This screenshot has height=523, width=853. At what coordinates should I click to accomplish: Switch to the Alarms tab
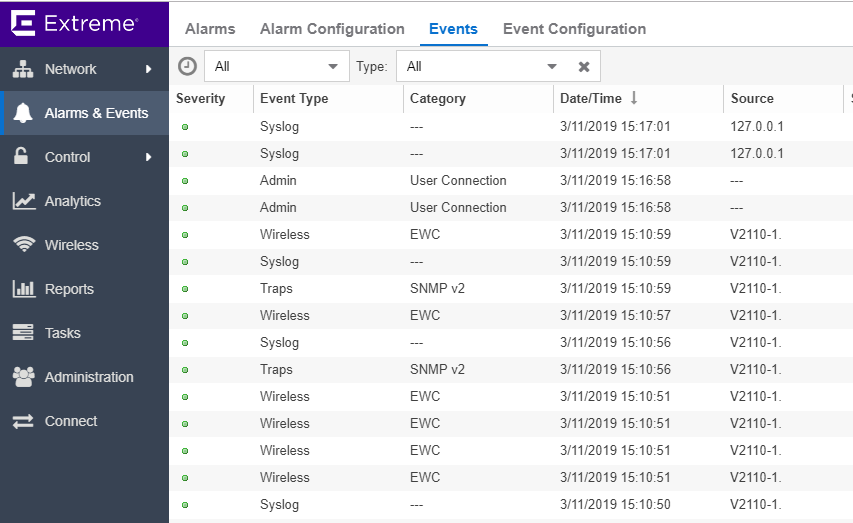pyautogui.click(x=210, y=29)
